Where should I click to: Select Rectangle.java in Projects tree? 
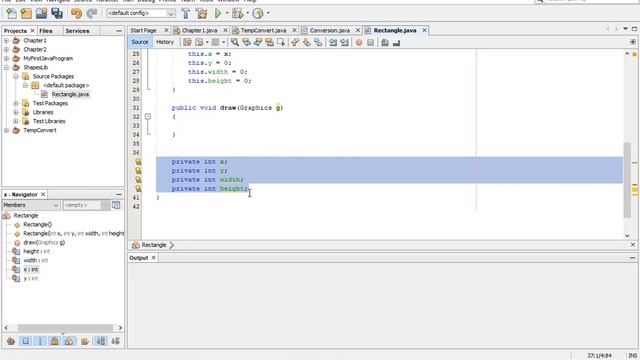pyautogui.click(x=70, y=94)
